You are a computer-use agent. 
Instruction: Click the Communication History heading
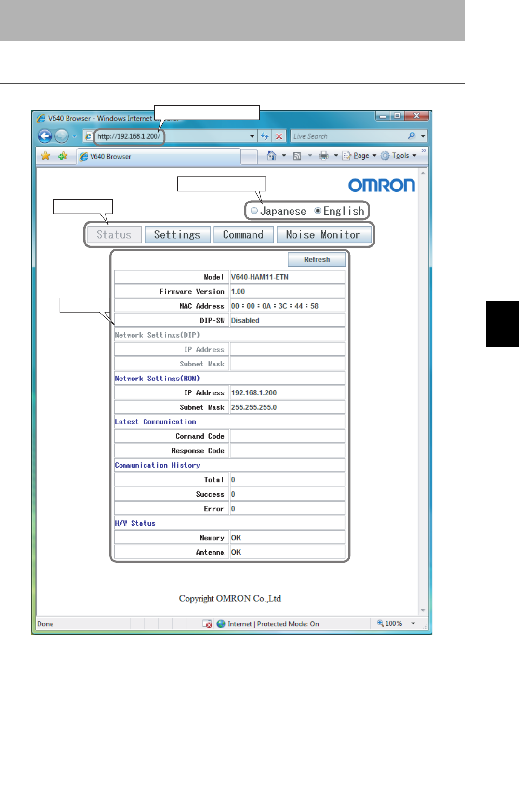click(x=157, y=465)
